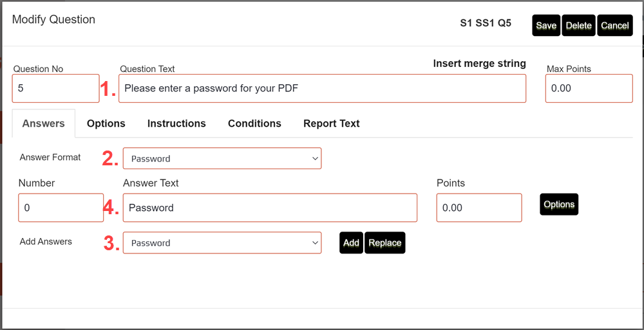
Task: Select the Max Points field
Action: click(589, 89)
